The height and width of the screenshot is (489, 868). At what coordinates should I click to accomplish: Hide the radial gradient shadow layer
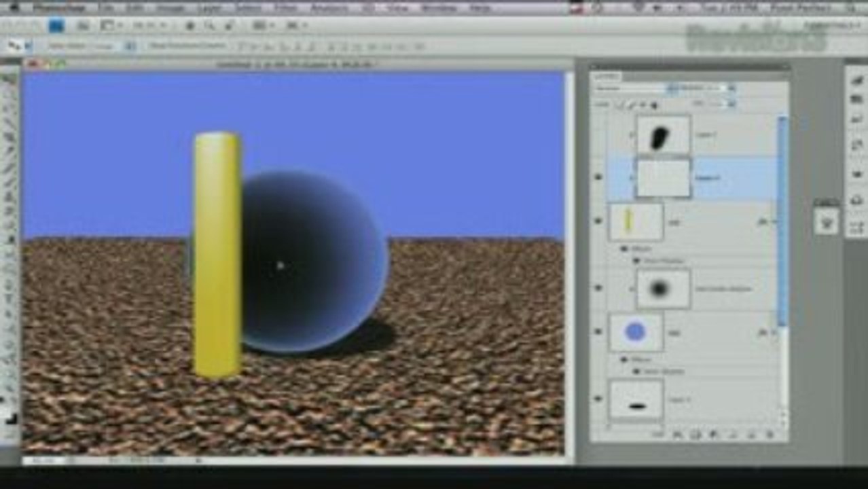coord(598,288)
